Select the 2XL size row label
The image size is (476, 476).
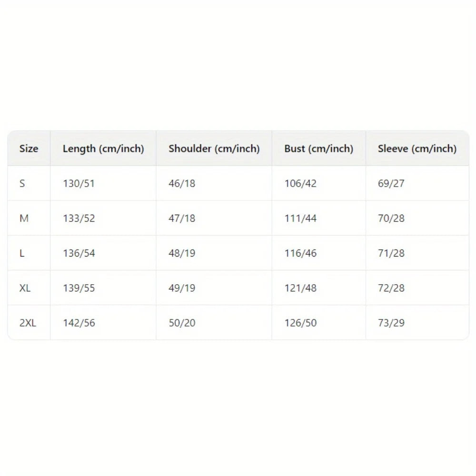[28, 323]
